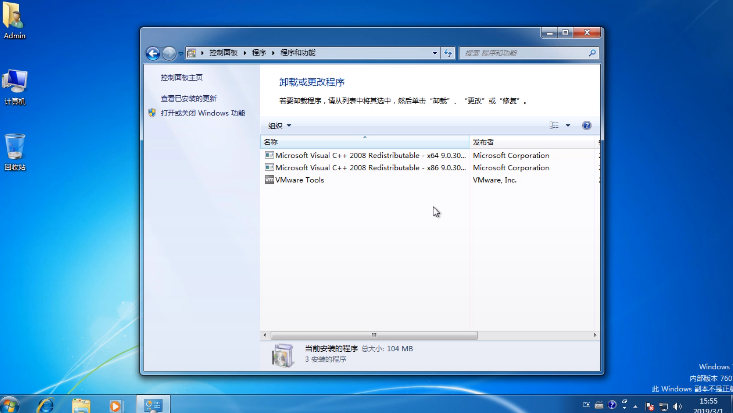Click the Control Panel address bar icon
Viewport: 733px width, 413px height.
pyautogui.click(x=192, y=53)
